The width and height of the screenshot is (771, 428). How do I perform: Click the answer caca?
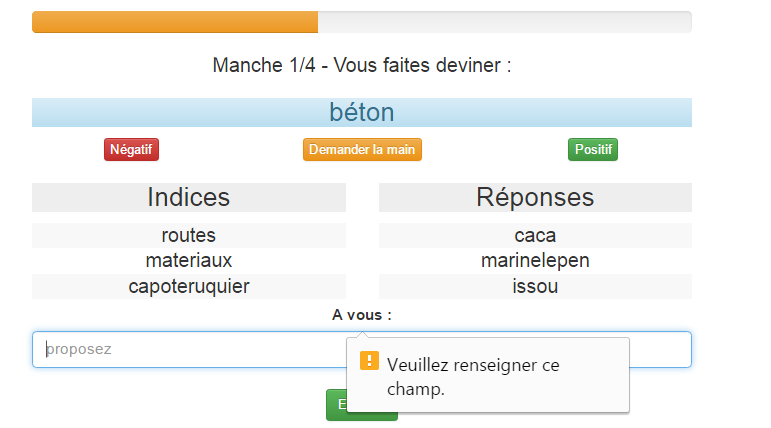(535, 235)
